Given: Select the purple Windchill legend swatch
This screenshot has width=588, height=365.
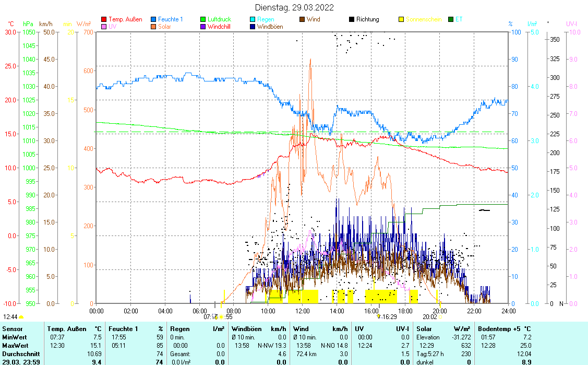Looking at the screenshot, I should click(x=203, y=26).
